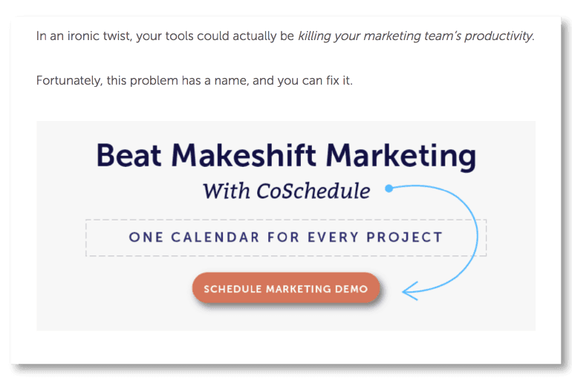572x392 pixels.
Task: Click the word Beat in the headline
Action: (x=129, y=156)
